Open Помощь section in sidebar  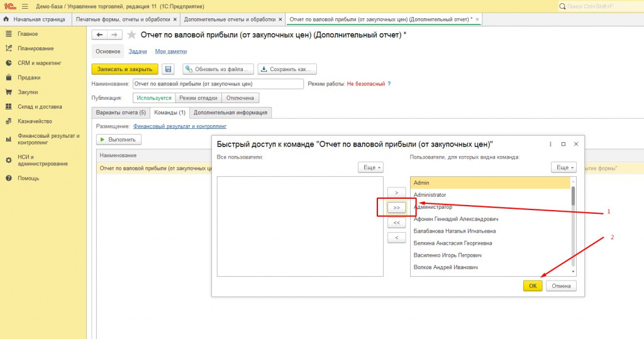coord(28,179)
